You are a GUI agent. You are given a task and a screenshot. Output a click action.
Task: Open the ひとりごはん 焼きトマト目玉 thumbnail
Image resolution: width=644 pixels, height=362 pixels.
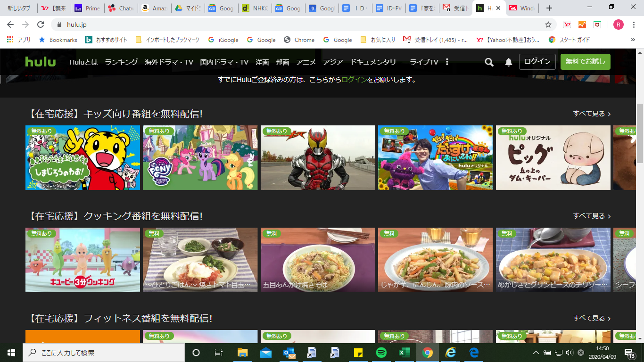[200, 260]
